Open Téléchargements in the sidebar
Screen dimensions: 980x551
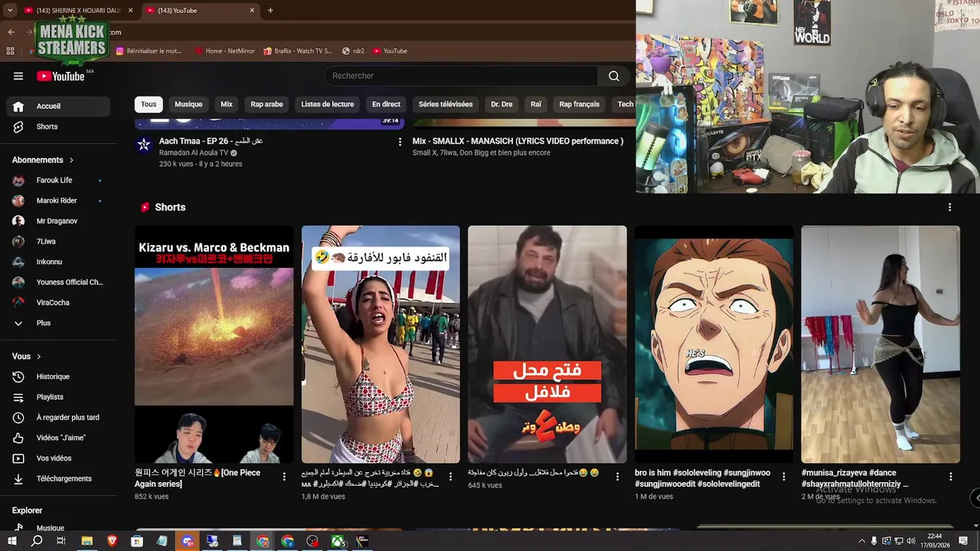pos(58,479)
